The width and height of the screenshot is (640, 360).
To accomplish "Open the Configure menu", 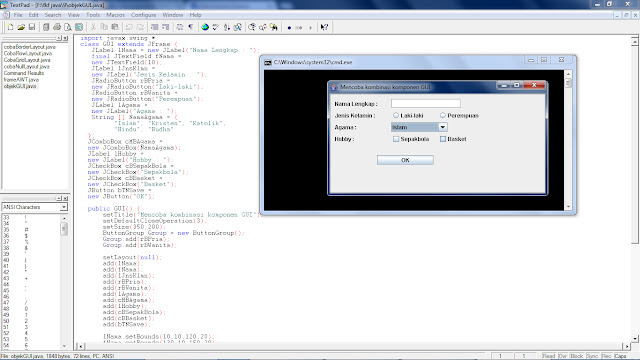I will point(144,15).
